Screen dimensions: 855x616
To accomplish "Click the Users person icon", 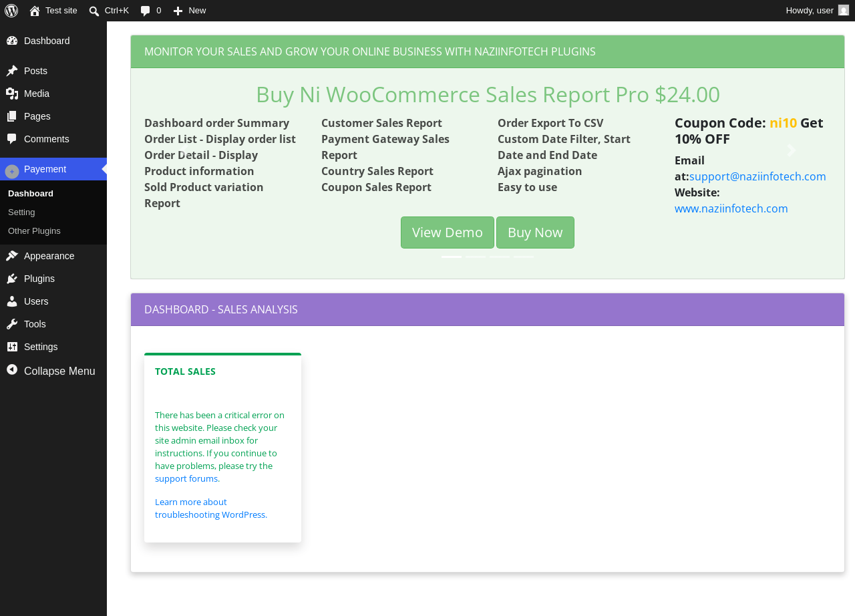I will pos(12,301).
